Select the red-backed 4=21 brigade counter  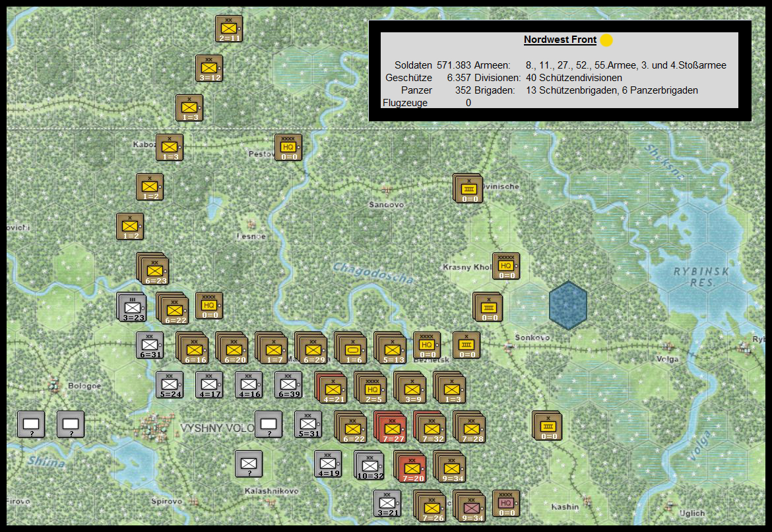[331, 388]
